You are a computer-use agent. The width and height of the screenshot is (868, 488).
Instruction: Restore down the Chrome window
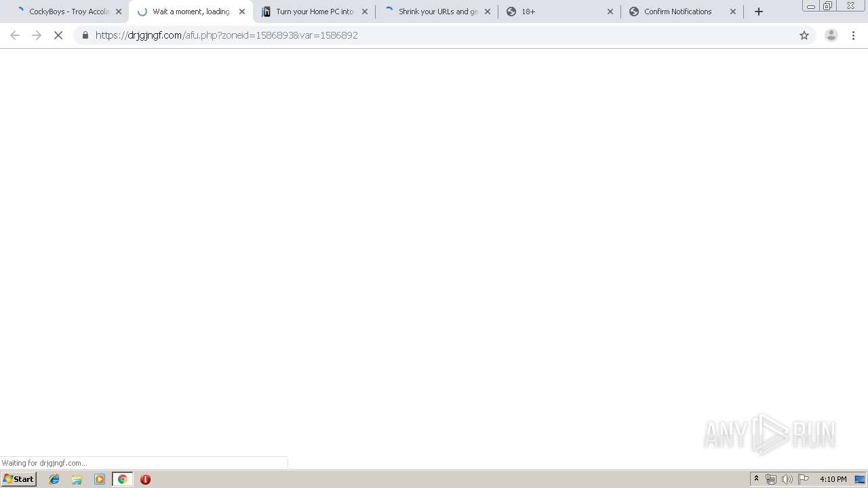pos(827,6)
